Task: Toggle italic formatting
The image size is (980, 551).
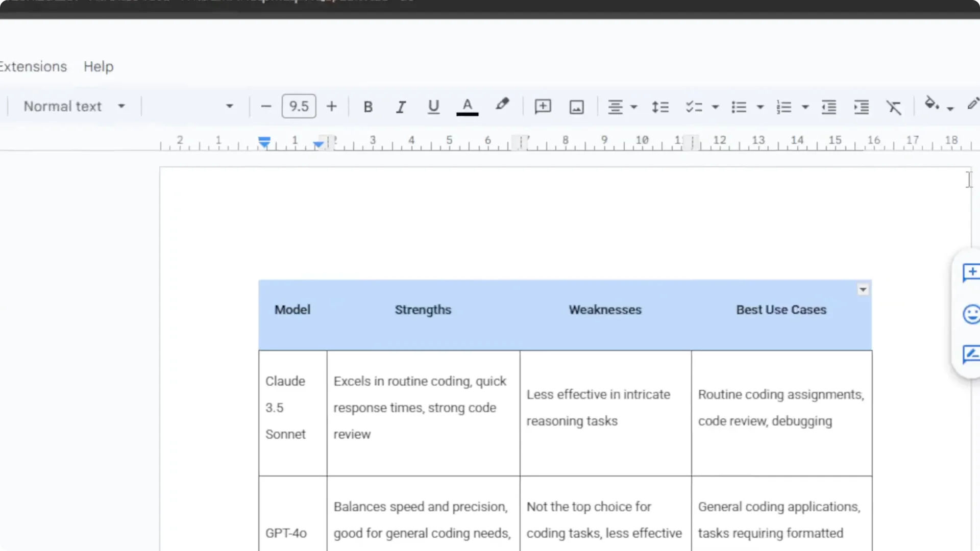Action: (401, 106)
